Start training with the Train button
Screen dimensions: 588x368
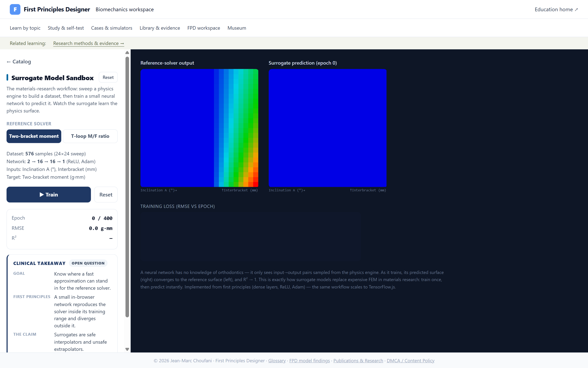click(x=49, y=194)
